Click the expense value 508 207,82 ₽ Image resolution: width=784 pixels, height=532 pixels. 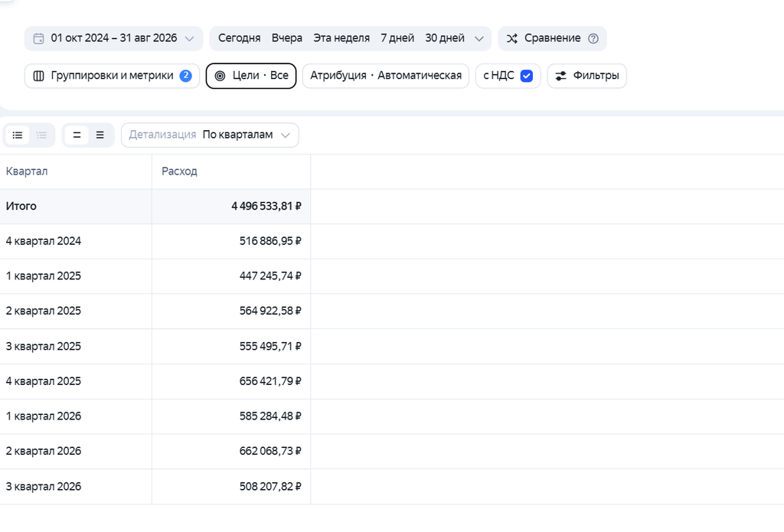270,487
